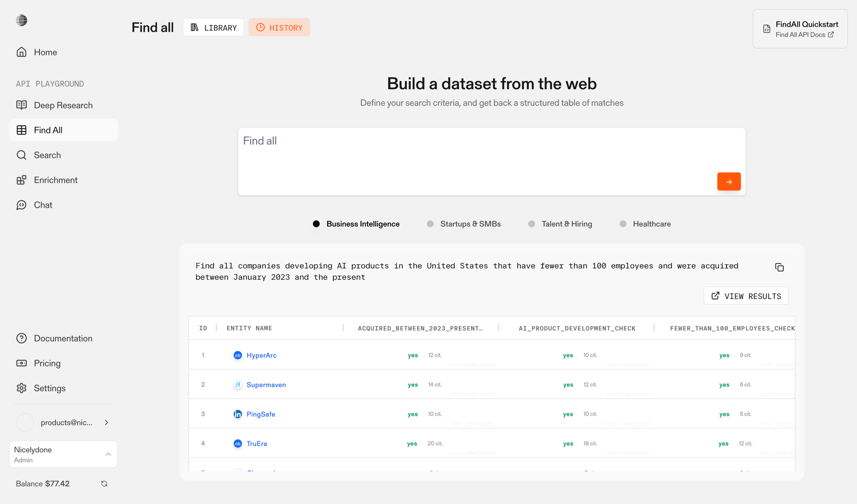This screenshot has width=857, height=504.
Task: Select the Talent & Hiring example category
Action: [x=560, y=224]
